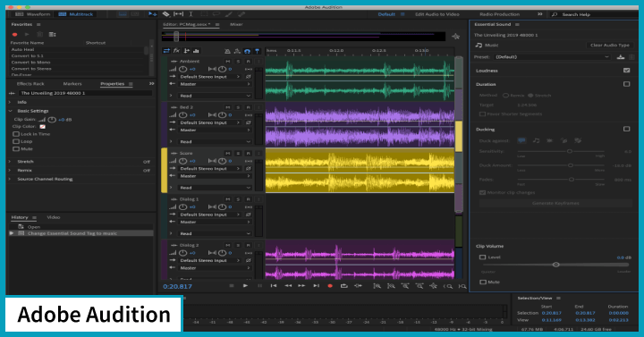This screenshot has width=644, height=337.
Task: Show Inputs/Outputs track controls icon
Action: coord(166,51)
